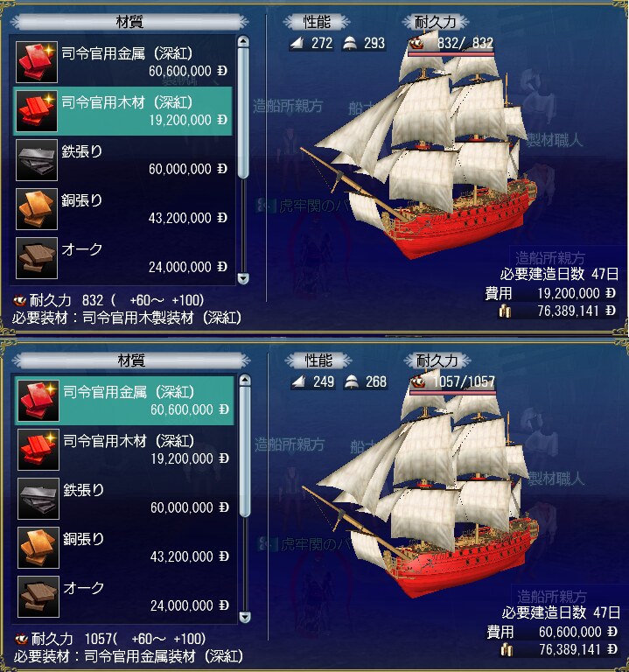Screen dimensions: 629x672
Task: Select the 鉄張り iron icon in bottom list
Action: (38, 499)
